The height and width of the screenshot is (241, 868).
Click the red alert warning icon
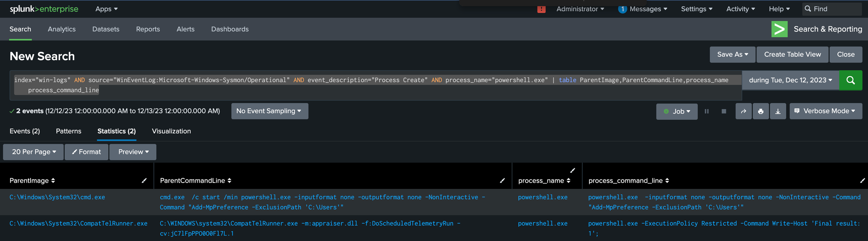[541, 9]
